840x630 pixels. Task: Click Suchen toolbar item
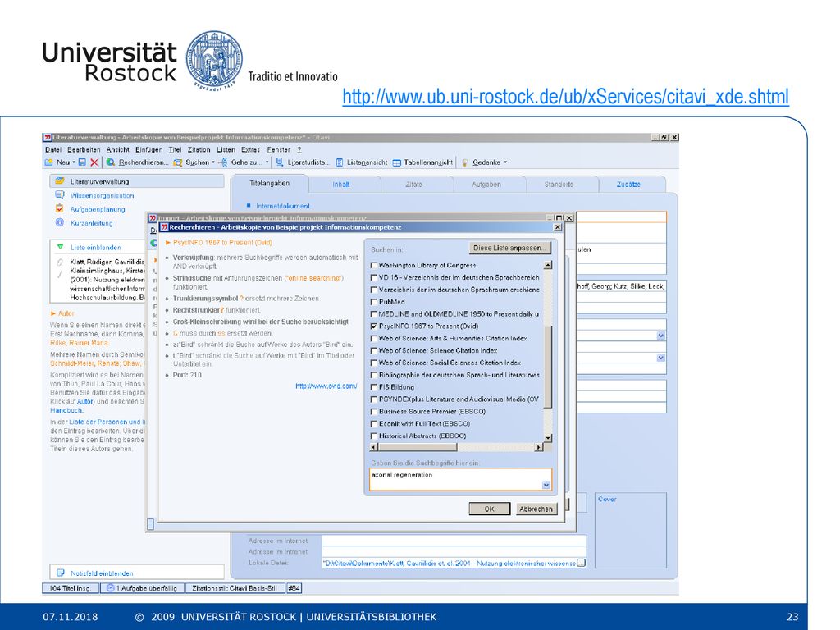(192, 162)
